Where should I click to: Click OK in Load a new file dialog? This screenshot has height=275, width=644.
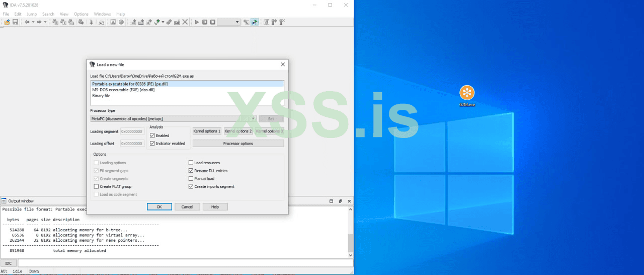pos(159,207)
